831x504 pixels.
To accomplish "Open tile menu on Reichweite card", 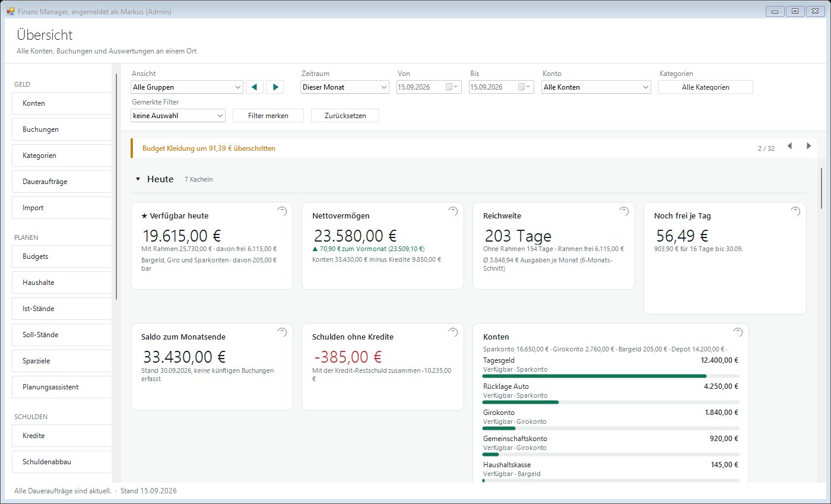I will [624, 211].
